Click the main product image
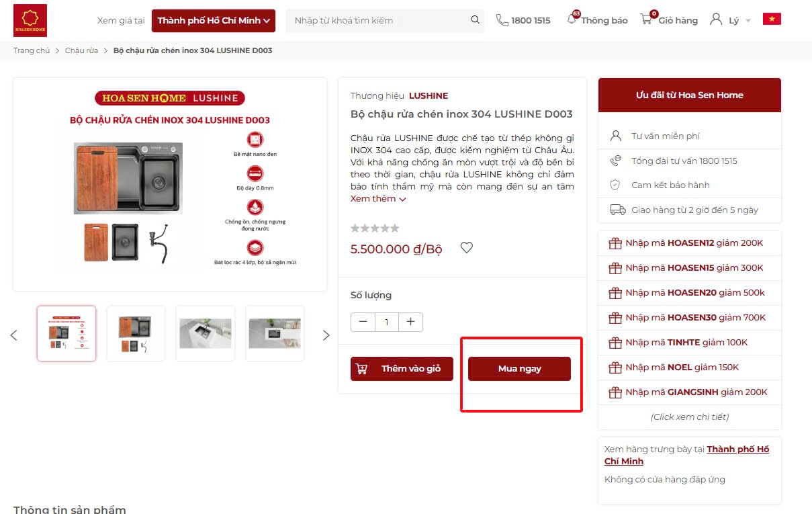The height and width of the screenshot is (514, 812). point(170,185)
